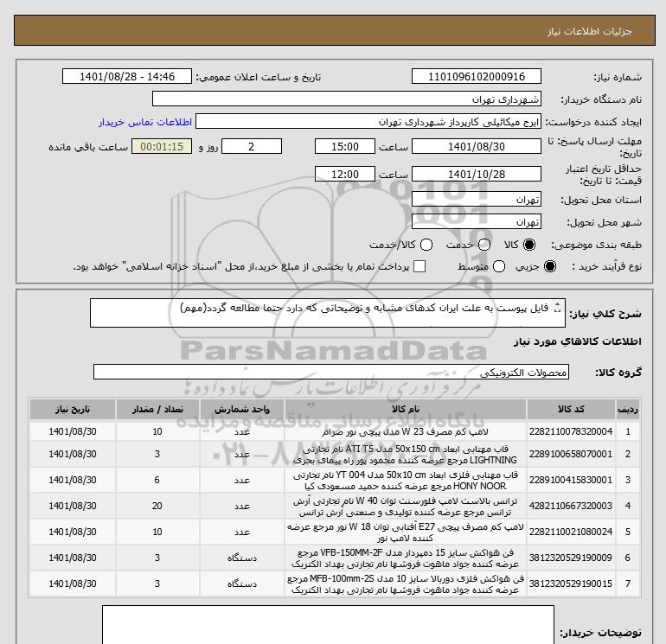Click the buyer notes توضیحات خریدار textbox
666x644 pixels.
click(x=328, y=625)
